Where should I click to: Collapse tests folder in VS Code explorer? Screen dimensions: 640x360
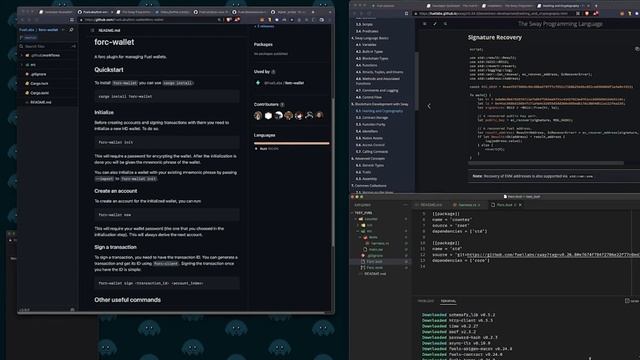tap(369, 237)
